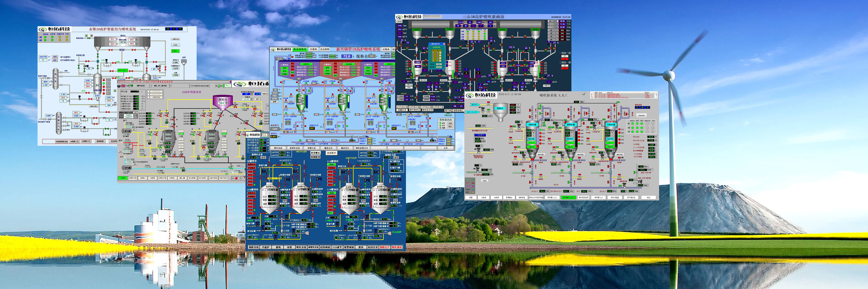Image resolution: width=868 pixels, height=289 pixels.
Task: Open 历史趋势 tab in 新兴铸管 window
Action: click(x=325, y=49)
